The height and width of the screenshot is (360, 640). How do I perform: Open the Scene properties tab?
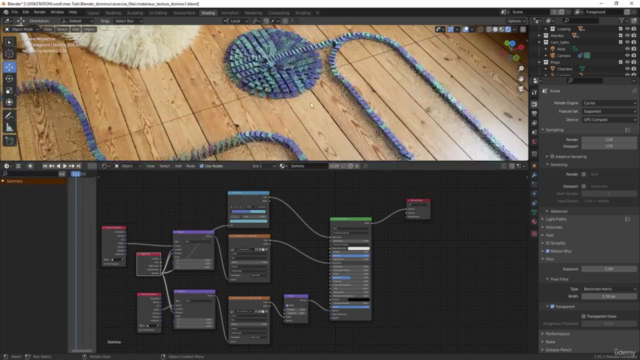point(534,133)
